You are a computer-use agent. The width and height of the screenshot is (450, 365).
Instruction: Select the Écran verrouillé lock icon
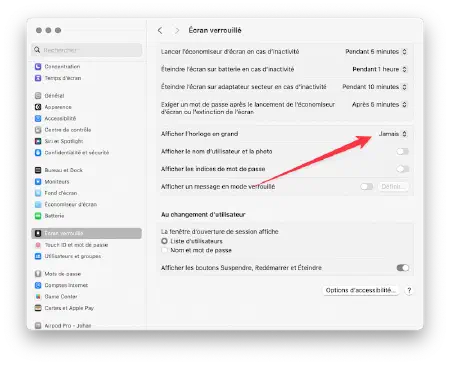point(38,233)
